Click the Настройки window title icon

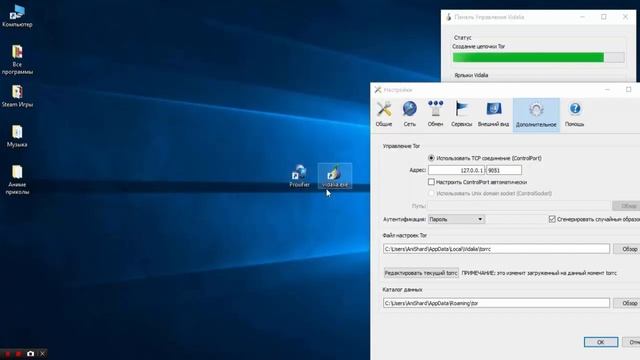[378, 90]
